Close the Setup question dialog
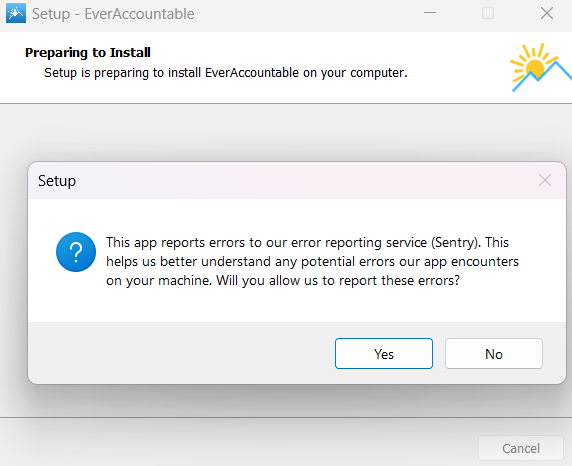 pos(545,180)
